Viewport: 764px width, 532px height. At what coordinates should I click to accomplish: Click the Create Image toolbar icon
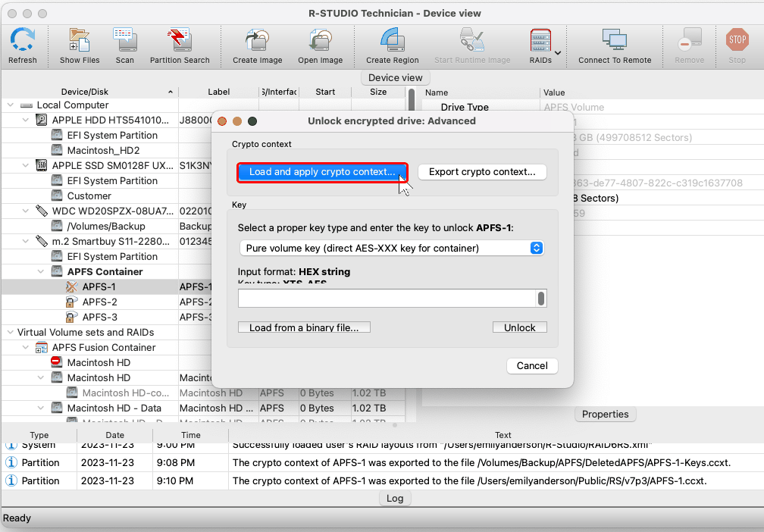(257, 40)
